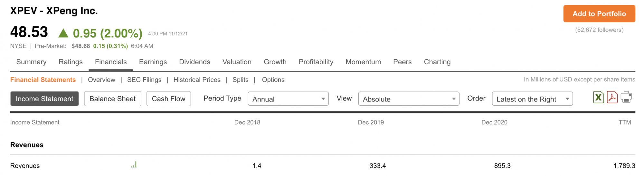Image resolution: width=644 pixels, height=176 pixels.
Task: Select the Income Statement toggle button
Action: coord(44,99)
